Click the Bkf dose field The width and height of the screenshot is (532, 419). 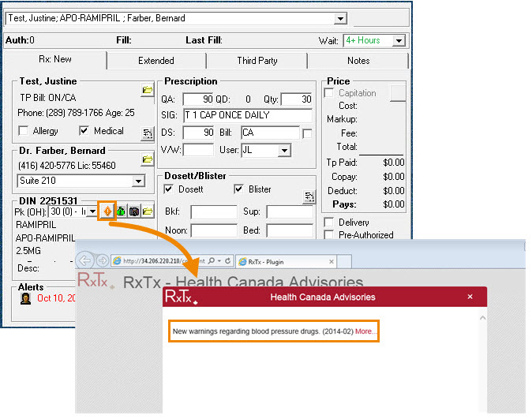pos(214,212)
